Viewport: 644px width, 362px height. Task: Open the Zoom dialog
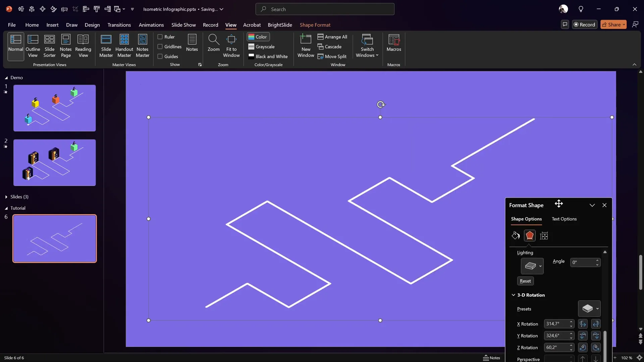coord(213,43)
